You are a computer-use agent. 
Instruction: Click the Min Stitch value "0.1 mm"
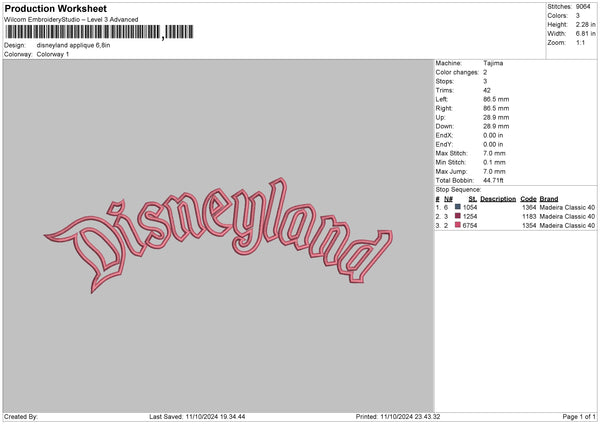click(494, 162)
